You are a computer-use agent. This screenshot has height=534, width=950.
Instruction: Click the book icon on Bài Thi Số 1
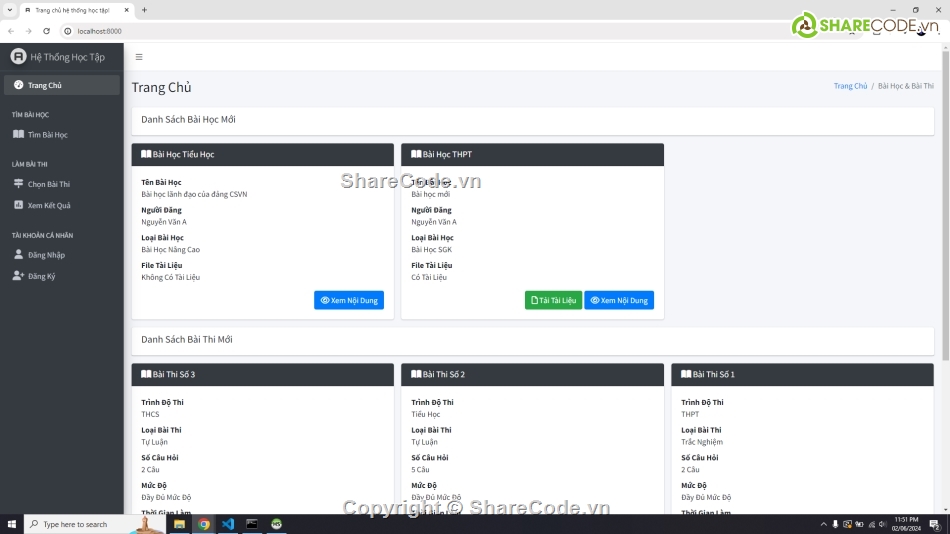click(x=686, y=374)
